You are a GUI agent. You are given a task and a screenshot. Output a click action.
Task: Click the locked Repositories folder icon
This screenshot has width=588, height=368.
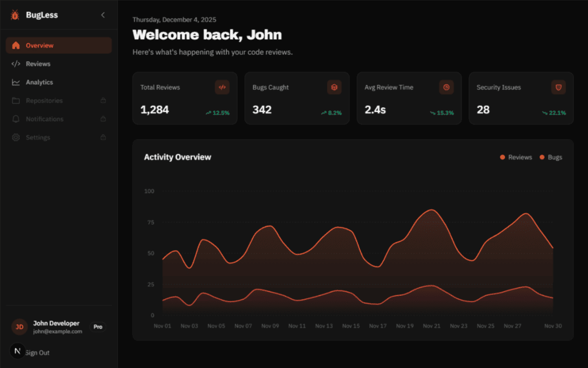click(x=16, y=100)
